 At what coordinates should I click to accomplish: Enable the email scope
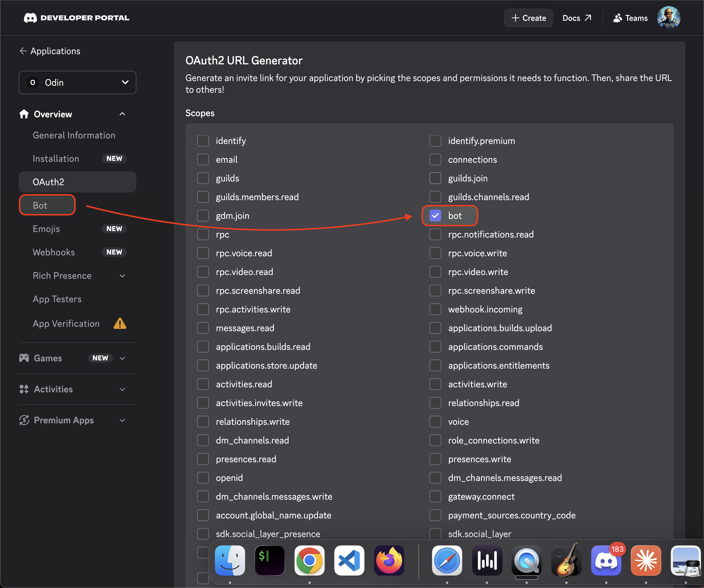[x=203, y=159]
